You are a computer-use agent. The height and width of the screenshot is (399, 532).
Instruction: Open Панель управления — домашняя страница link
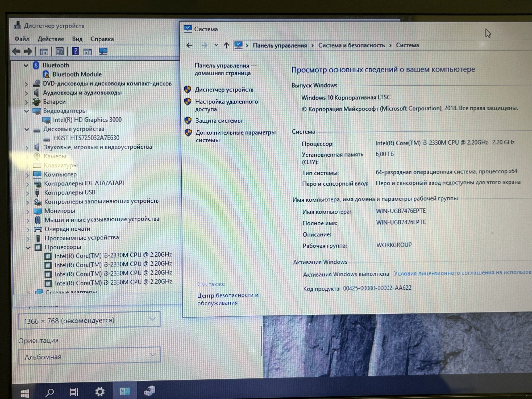coord(226,69)
